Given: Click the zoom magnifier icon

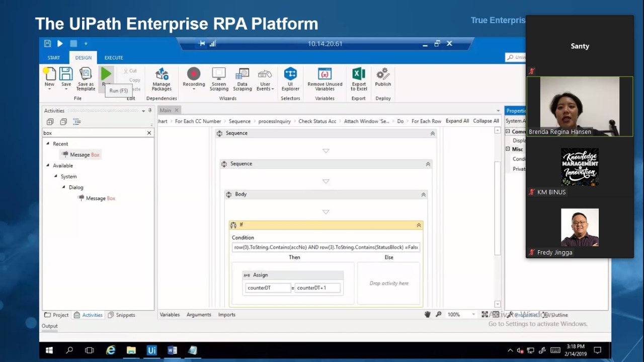Looking at the screenshot, I should coord(438,315).
